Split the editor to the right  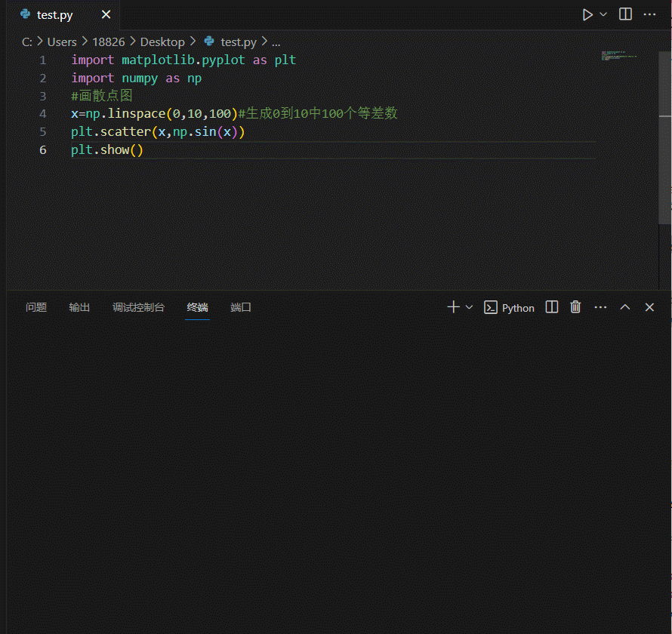click(x=625, y=14)
